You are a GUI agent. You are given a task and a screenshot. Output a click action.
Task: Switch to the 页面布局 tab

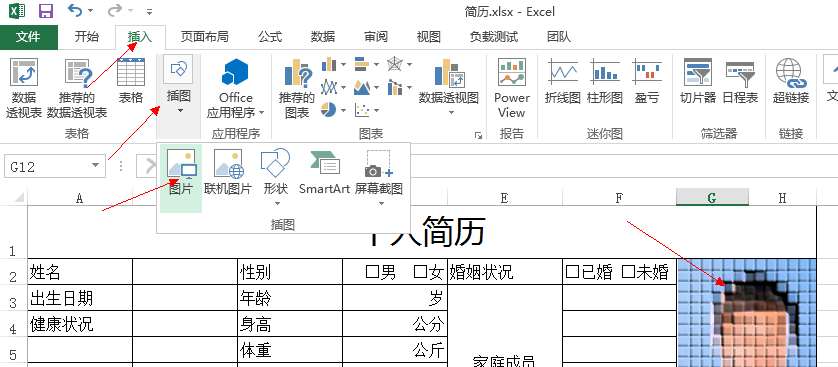pos(204,37)
